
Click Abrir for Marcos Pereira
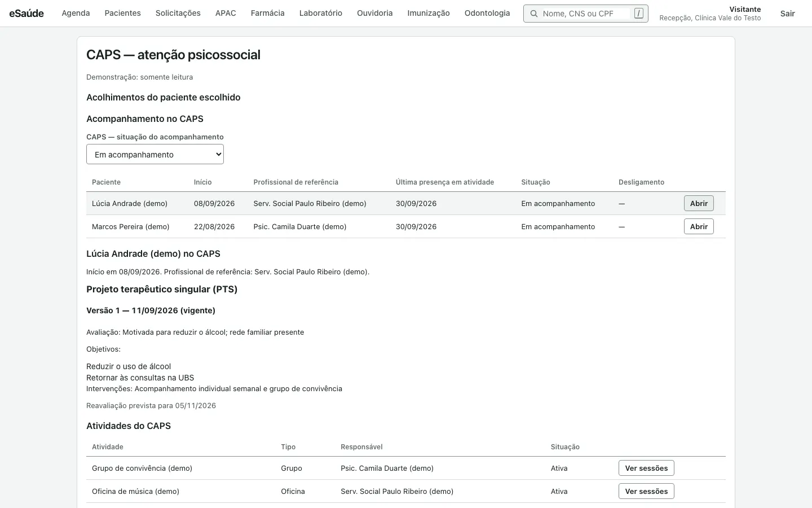point(699,226)
